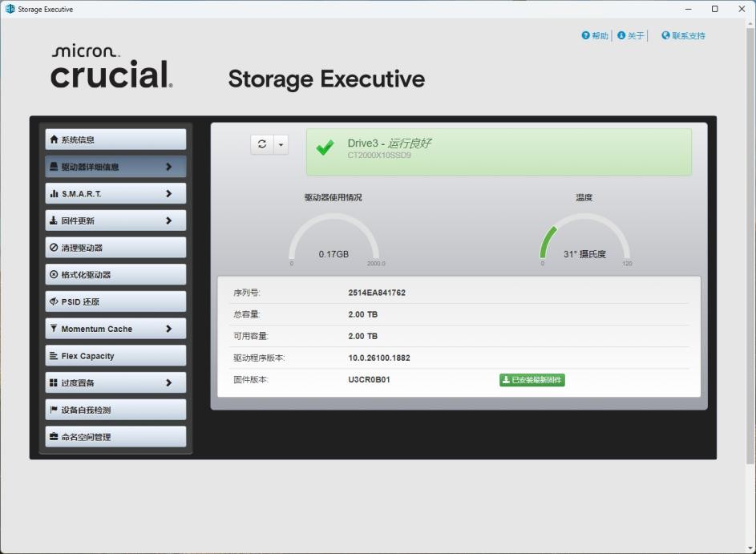Click the refresh drive button

click(262, 144)
